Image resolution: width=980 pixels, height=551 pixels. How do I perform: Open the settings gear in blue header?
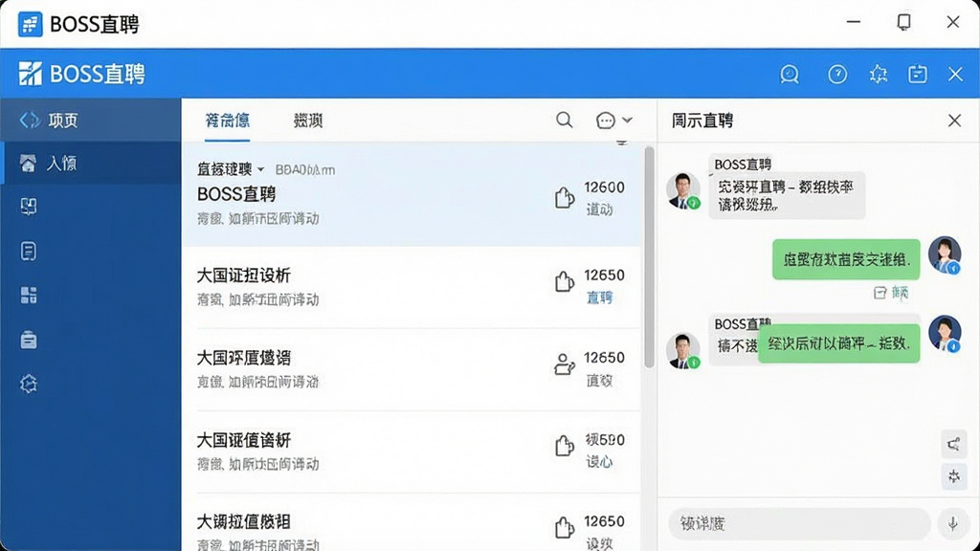pos(879,75)
